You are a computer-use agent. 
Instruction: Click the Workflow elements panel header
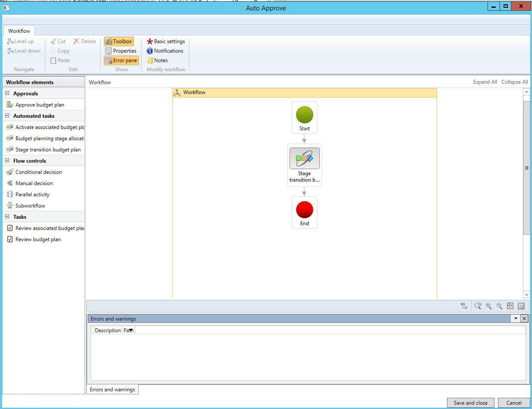point(44,82)
